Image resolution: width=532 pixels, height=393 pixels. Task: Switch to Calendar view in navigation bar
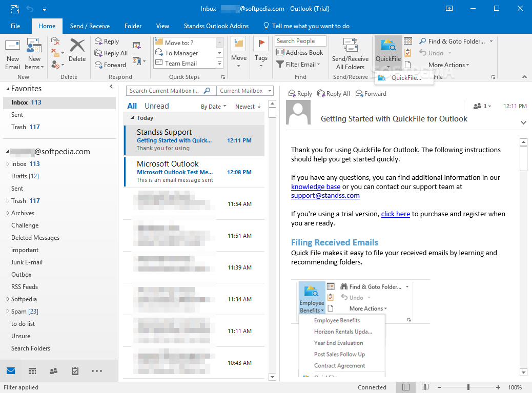[32, 371]
